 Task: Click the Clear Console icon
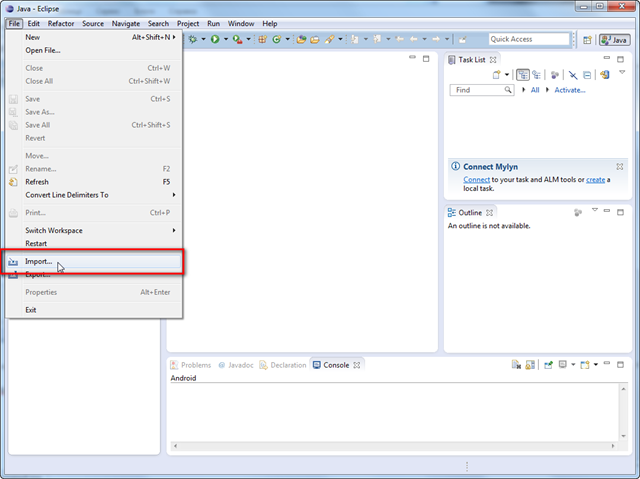pos(516,365)
